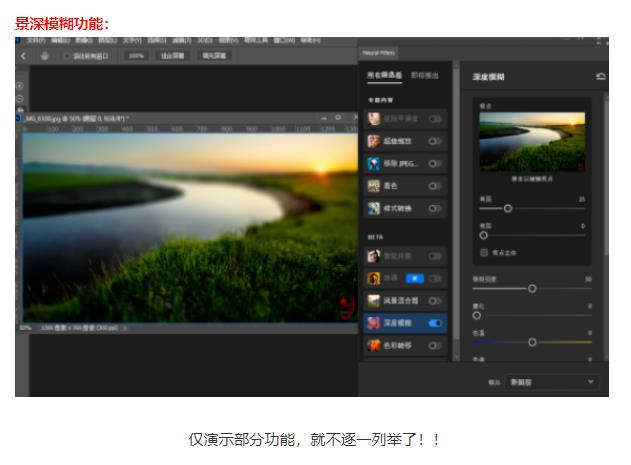Click the 着色 filter icon
The image size is (631, 465).
click(x=373, y=185)
